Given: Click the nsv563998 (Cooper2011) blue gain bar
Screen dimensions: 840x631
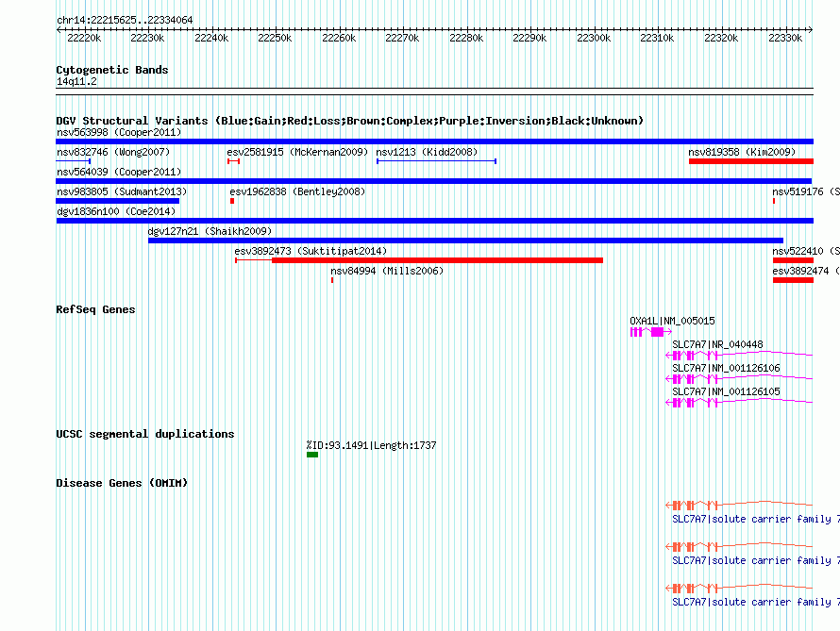Looking at the screenshot, I should 434,141.
